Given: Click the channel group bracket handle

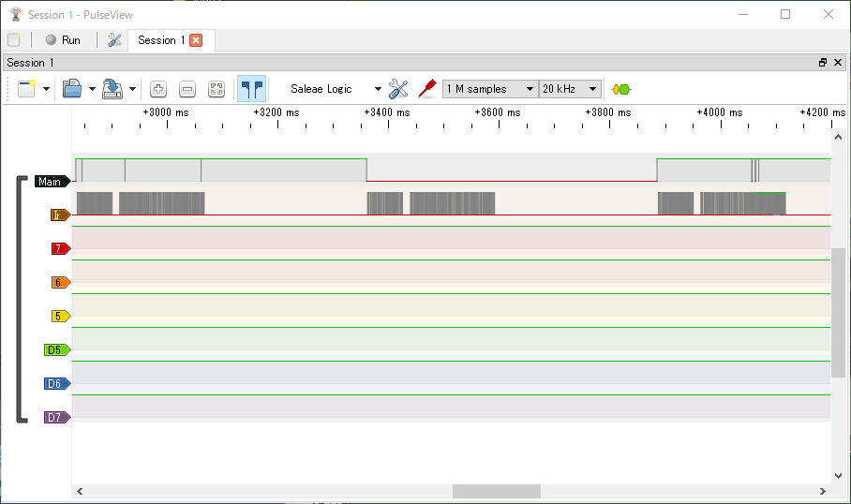Looking at the screenshot, I should point(22,299).
